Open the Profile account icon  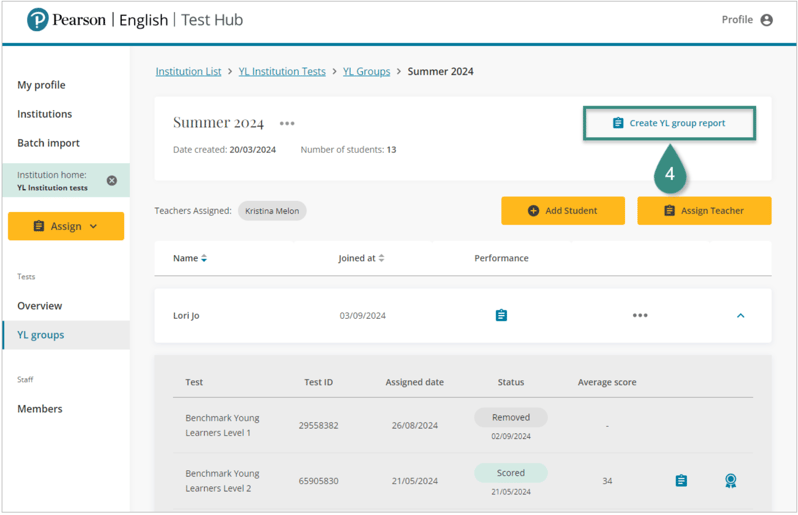click(x=766, y=20)
